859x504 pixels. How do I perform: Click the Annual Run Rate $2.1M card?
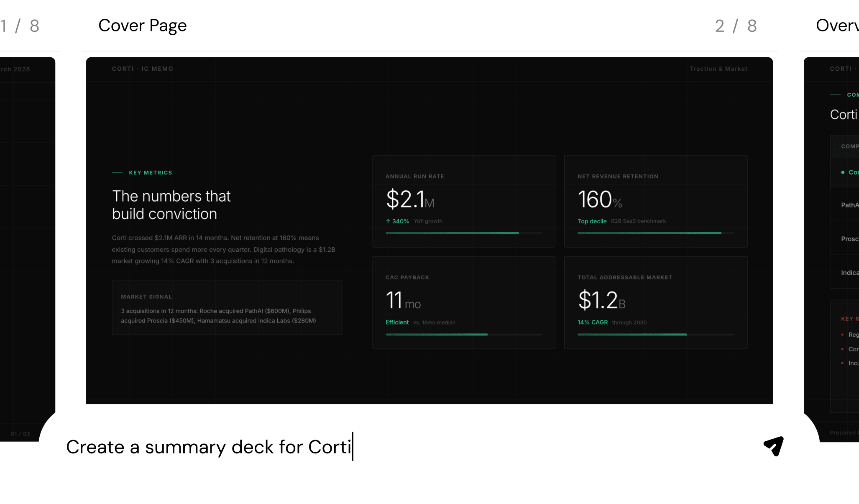pyautogui.click(x=463, y=201)
